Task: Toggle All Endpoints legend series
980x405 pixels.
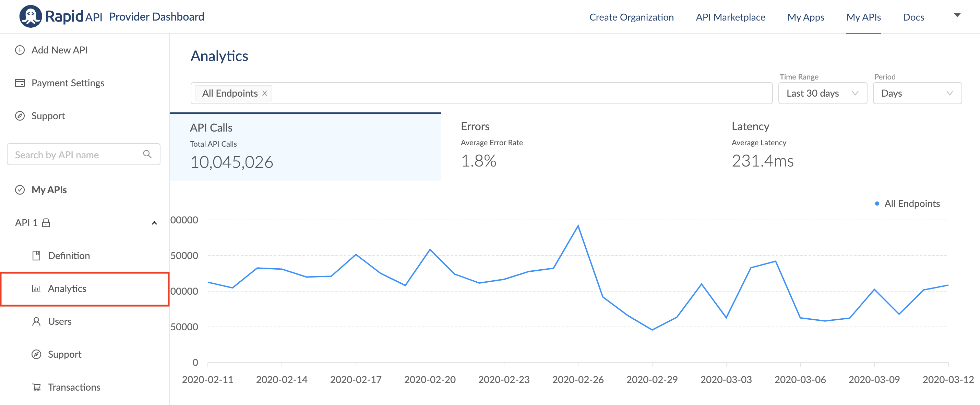Action: click(x=911, y=204)
